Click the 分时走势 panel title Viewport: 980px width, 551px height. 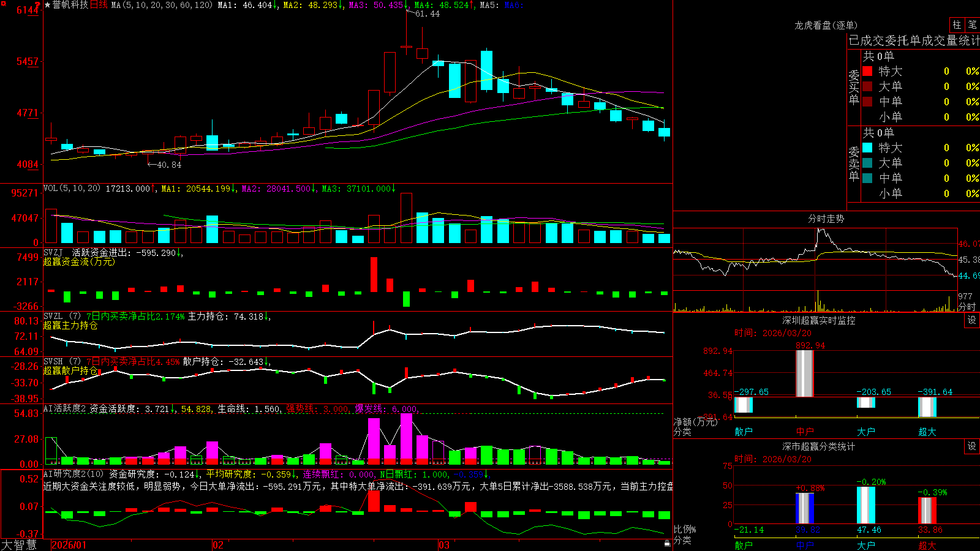pyautogui.click(x=826, y=219)
